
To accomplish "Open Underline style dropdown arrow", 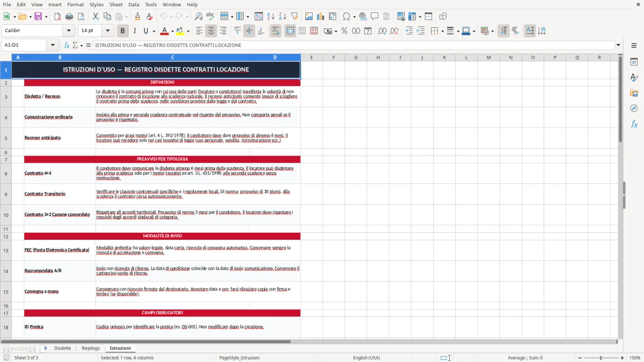I will click(x=153, y=31).
